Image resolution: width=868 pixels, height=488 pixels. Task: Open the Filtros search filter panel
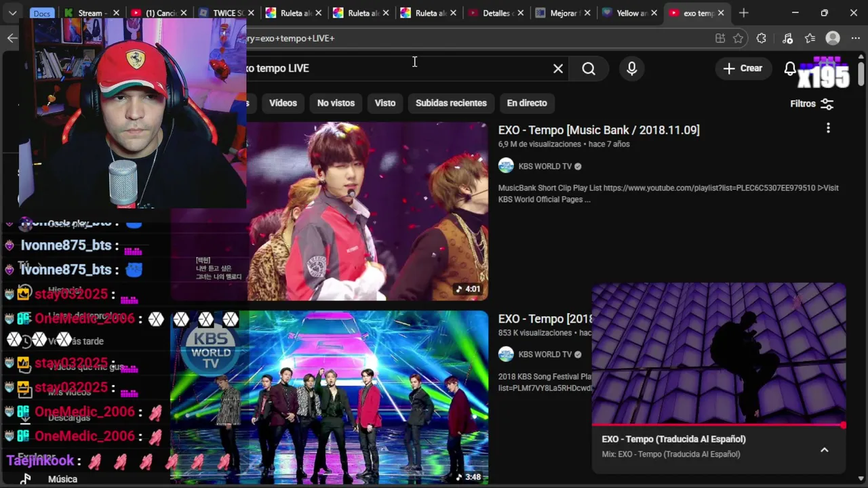point(812,104)
